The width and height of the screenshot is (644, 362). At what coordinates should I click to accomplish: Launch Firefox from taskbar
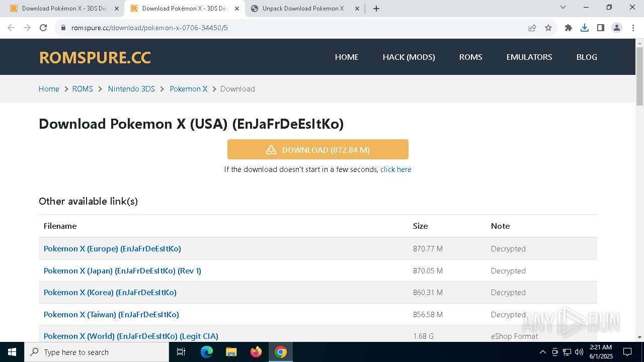256,352
